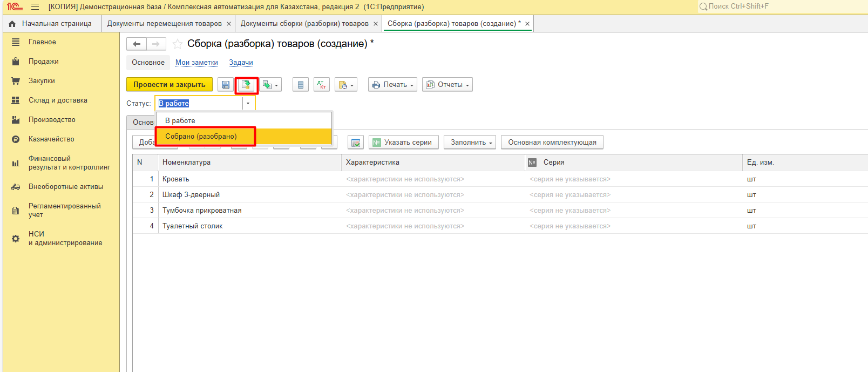This screenshot has width=868, height=372.
Task: Click Провести и закрыть button
Action: [169, 85]
